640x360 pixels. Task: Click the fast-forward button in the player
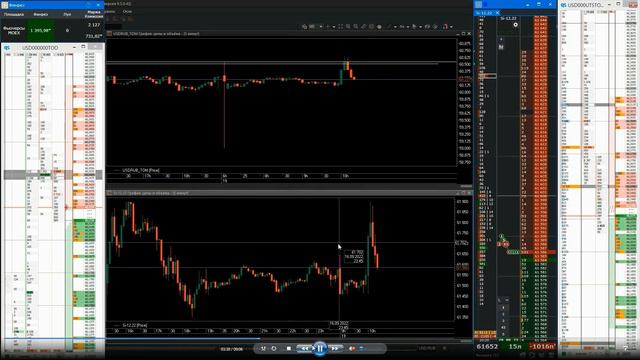pyautogui.click(x=335, y=348)
